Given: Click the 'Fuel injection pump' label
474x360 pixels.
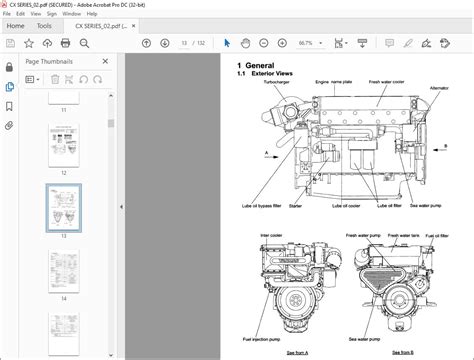Looking at the screenshot, I should click(x=261, y=339).
